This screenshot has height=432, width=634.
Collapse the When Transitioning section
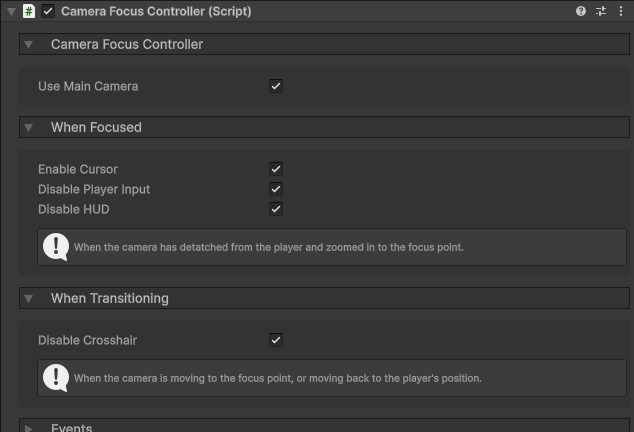pyautogui.click(x=29, y=299)
